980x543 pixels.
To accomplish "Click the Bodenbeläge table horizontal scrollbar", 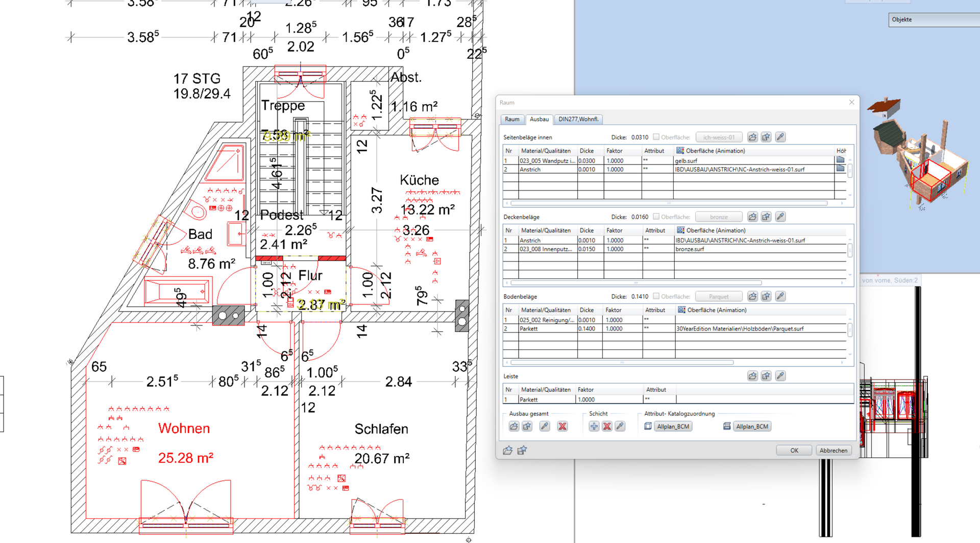I will (x=622, y=362).
